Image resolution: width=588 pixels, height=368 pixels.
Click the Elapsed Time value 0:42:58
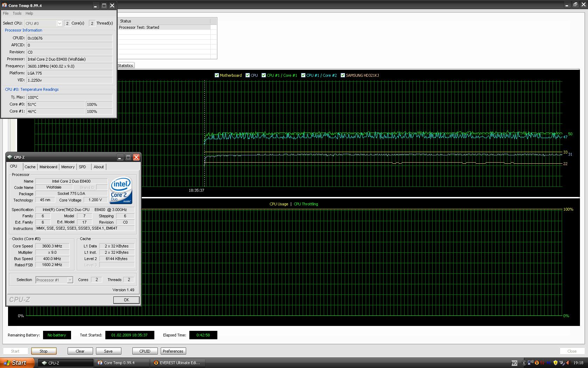coord(203,335)
